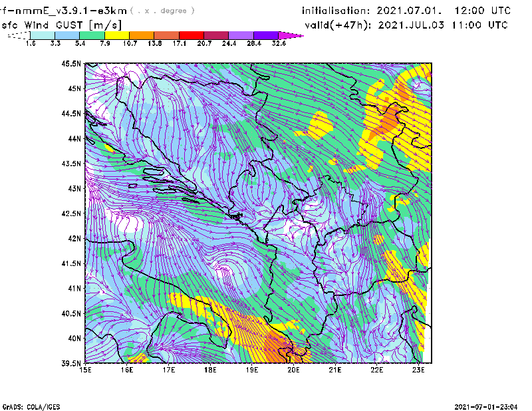Click the 'sfc Wind GUST [m/s]' title
The image size is (532, 411).
(x=61, y=25)
